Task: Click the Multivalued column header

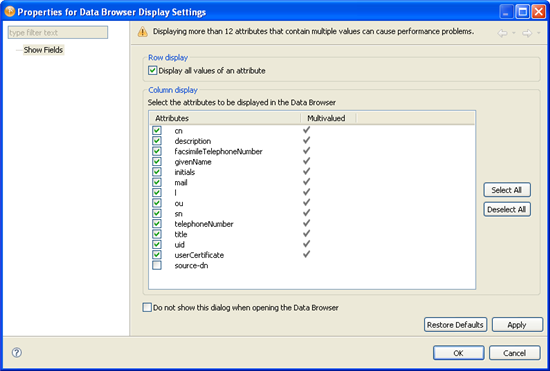Action: [x=328, y=118]
